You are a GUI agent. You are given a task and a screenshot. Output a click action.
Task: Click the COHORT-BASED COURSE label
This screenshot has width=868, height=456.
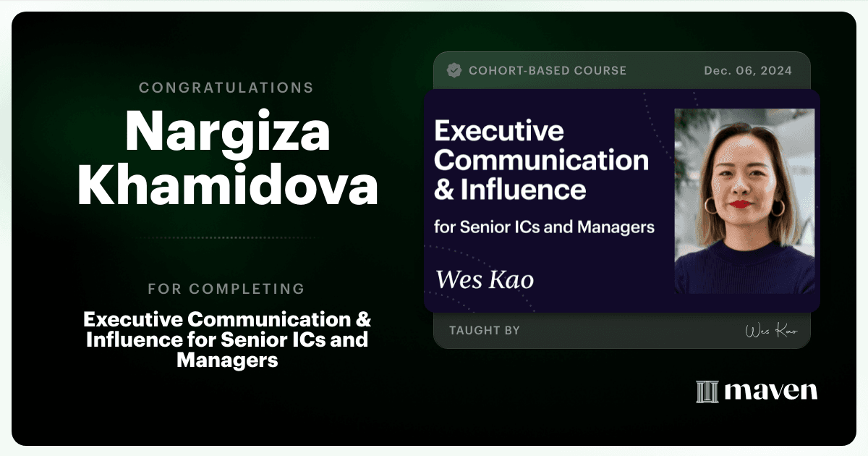[548, 71]
